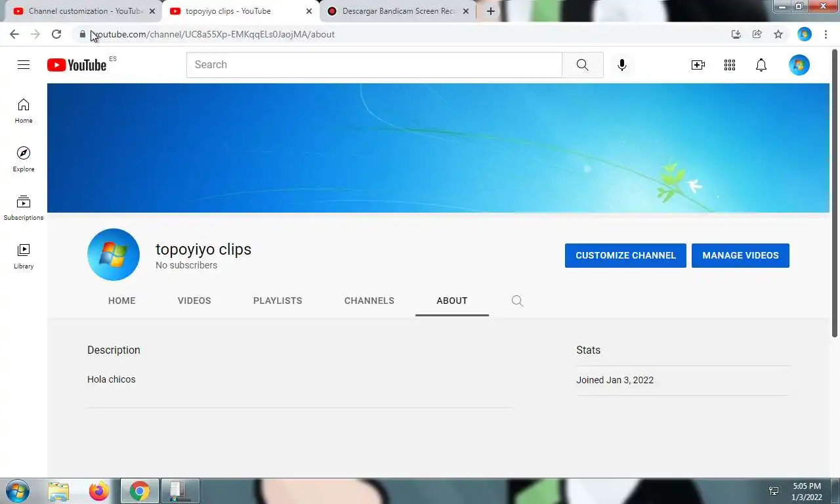Go back with browser back arrow

(x=14, y=34)
